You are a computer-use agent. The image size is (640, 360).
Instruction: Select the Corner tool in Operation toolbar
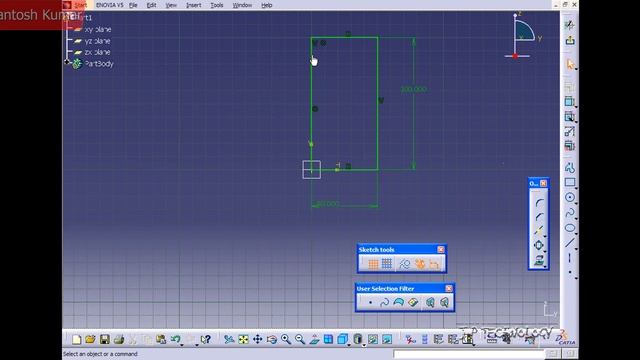tap(539, 202)
